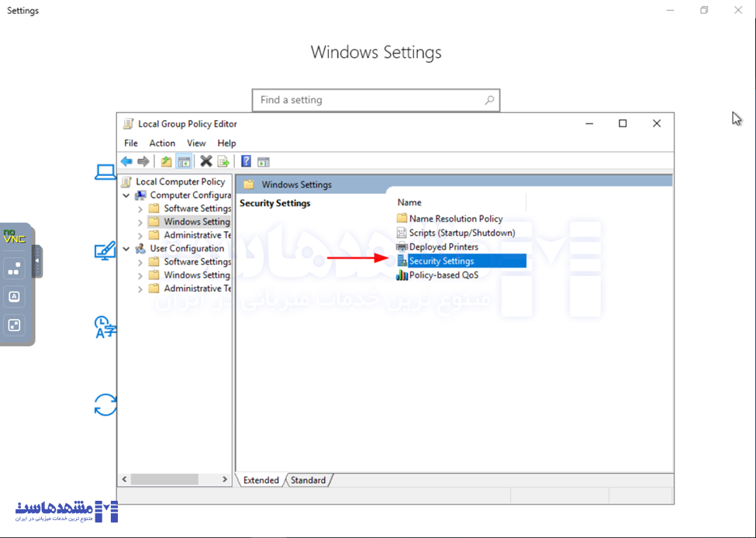Select Security Settings in the list
This screenshot has width=756, height=538.
click(x=441, y=261)
